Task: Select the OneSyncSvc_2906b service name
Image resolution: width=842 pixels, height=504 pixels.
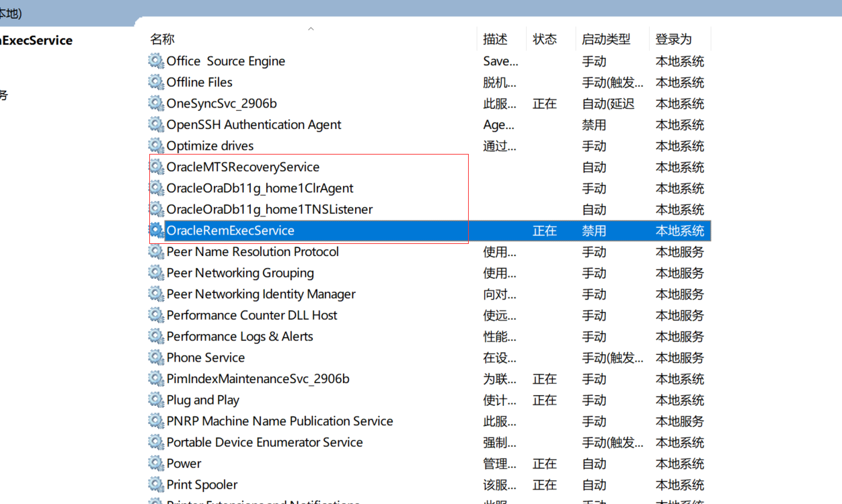Action: click(222, 103)
